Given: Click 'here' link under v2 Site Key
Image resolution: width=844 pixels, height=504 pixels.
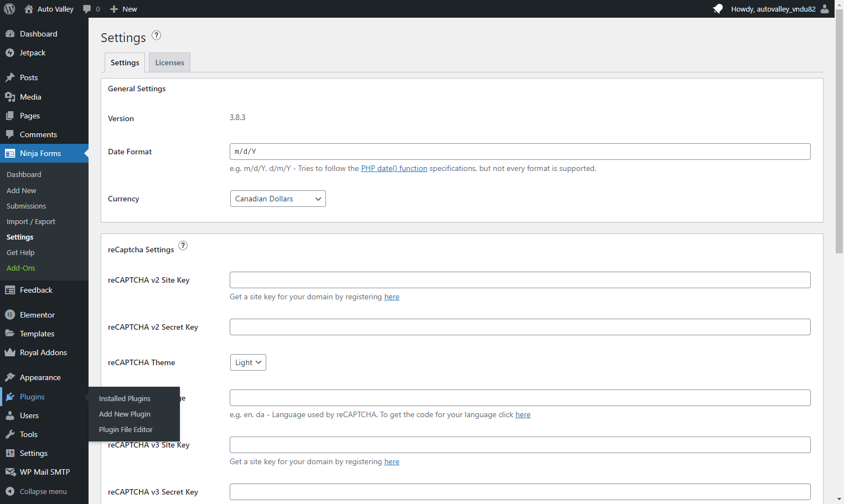Looking at the screenshot, I should [392, 297].
